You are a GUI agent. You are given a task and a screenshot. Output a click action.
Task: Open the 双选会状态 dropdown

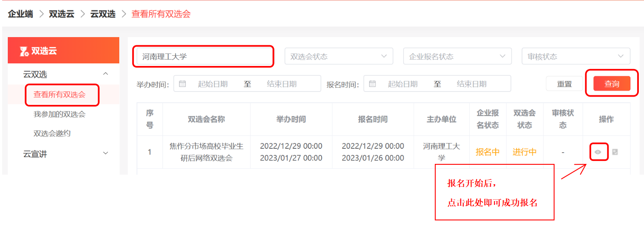coord(338,56)
